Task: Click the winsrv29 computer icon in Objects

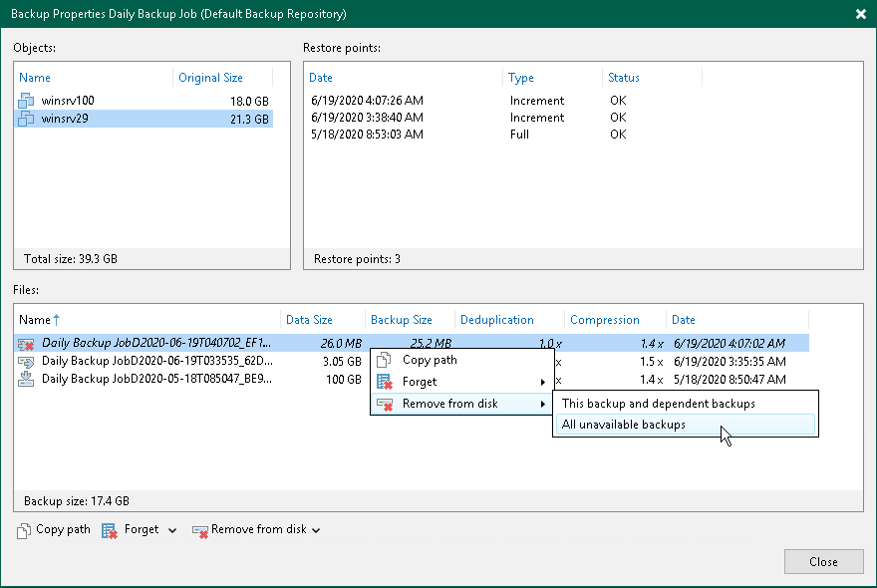Action: coord(25,118)
